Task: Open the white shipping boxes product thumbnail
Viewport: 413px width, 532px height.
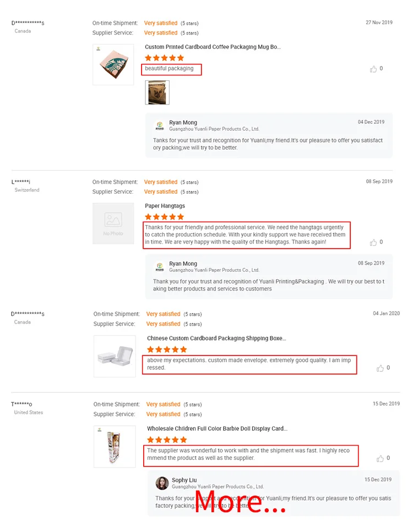Action: tap(115, 357)
